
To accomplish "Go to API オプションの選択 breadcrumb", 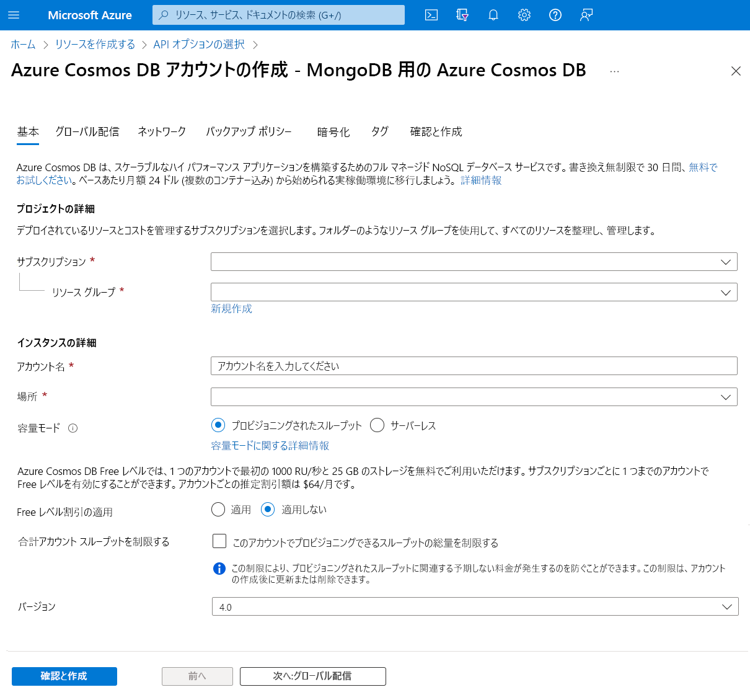I will [x=199, y=45].
